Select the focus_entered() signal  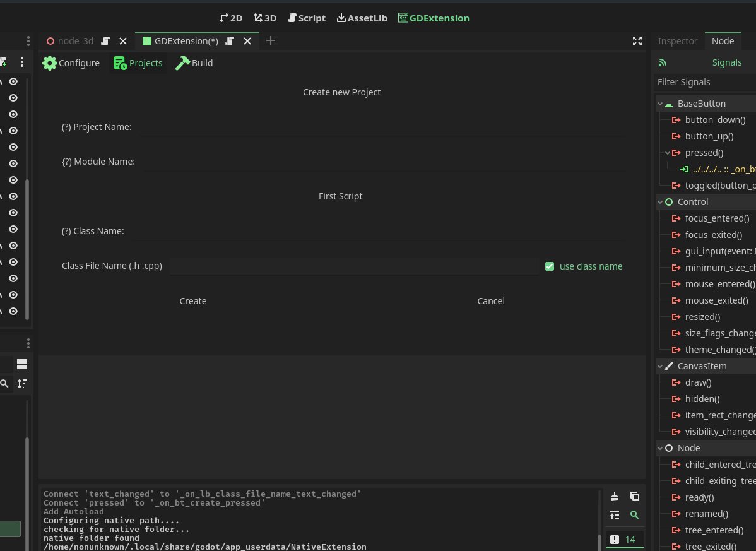tap(716, 218)
